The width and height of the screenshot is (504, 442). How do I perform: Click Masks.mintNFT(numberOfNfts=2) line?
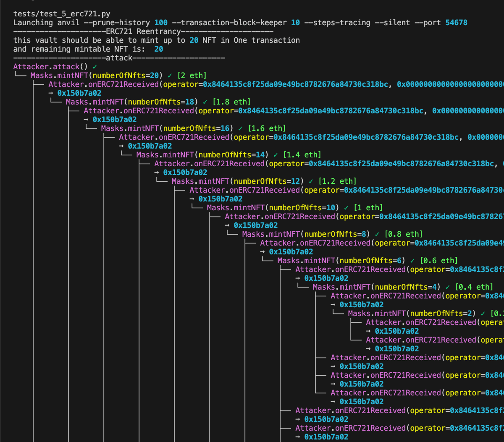click(426, 314)
